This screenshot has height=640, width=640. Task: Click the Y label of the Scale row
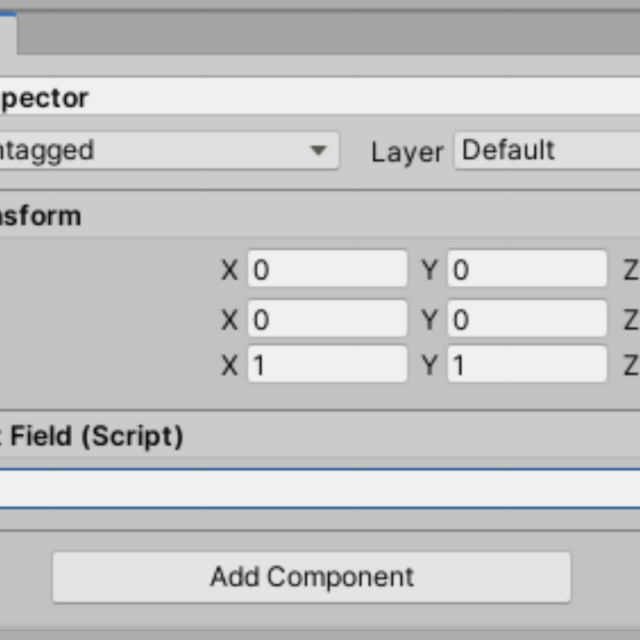click(429, 365)
